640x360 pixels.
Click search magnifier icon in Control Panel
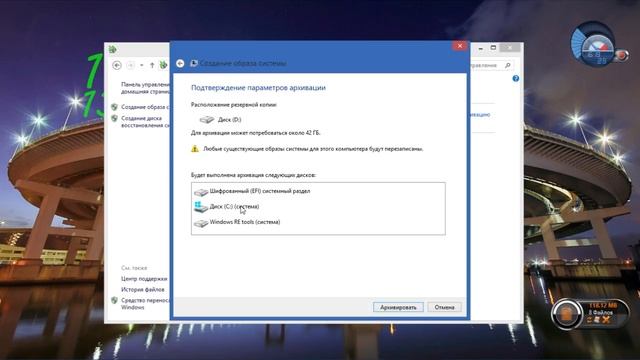point(507,65)
